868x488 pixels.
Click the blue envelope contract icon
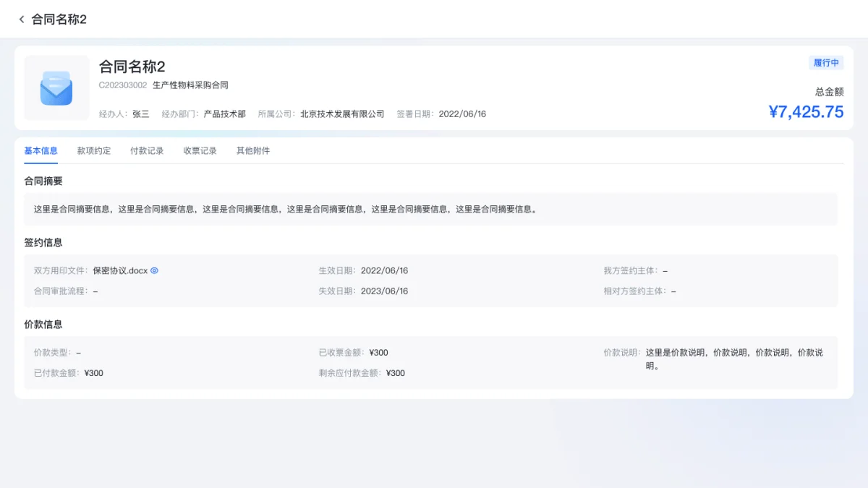(x=56, y=88)
